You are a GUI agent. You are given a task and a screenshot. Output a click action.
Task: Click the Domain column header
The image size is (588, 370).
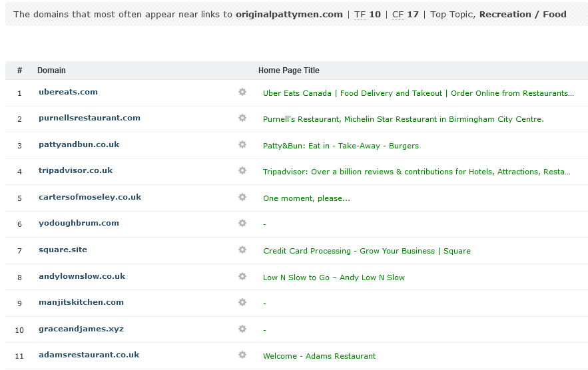coord(51,71)
